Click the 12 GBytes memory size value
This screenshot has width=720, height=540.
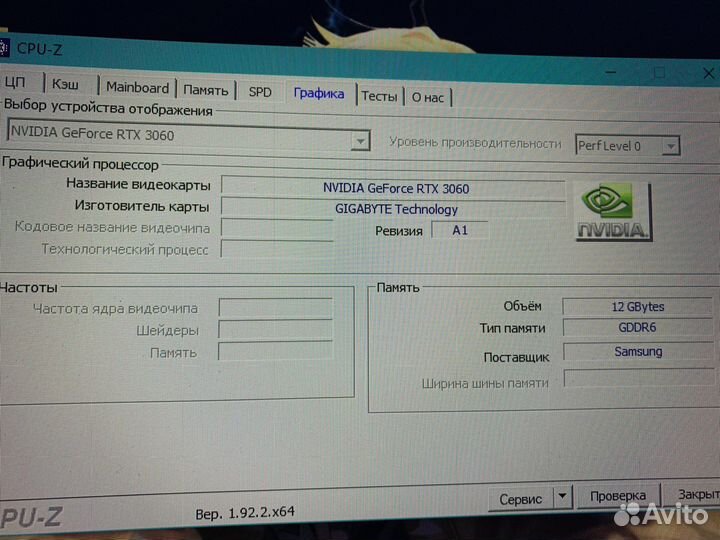(x=638, y=306)
